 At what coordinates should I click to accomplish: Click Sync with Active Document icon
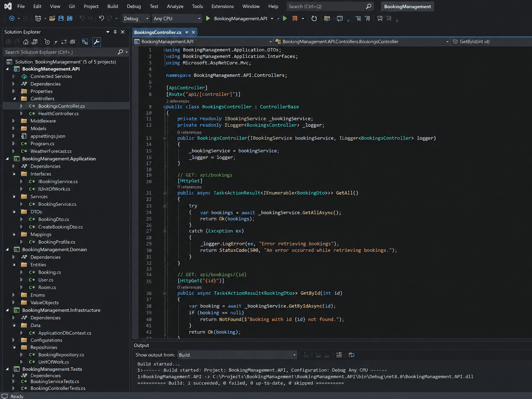[x=64, y=42]
